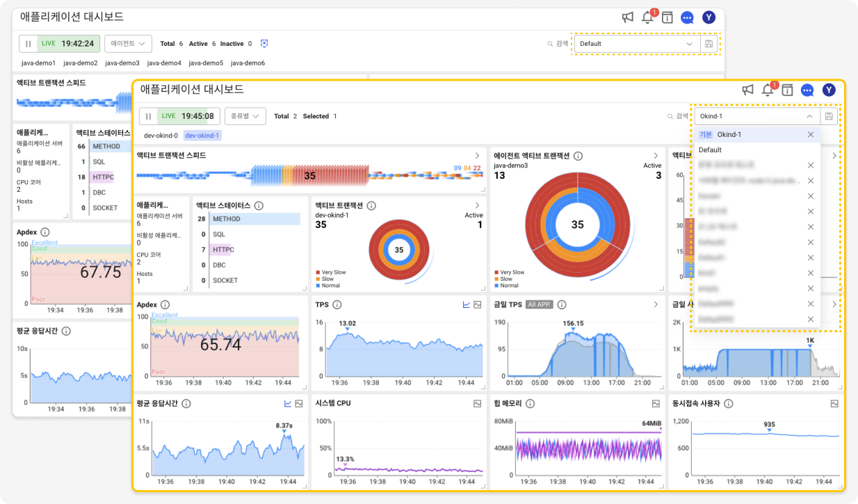The height and width of the screenshot is (504, 858).
Task: Click the Y avatar in back window
Action: (709, 17)
